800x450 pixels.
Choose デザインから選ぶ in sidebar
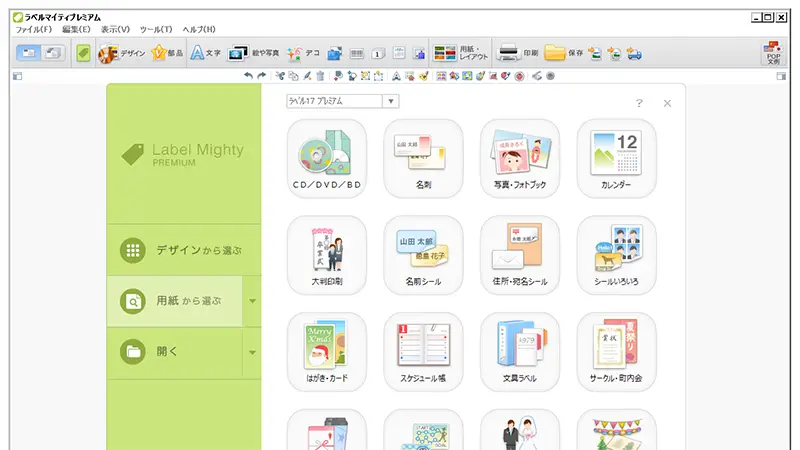tap(184, 250)
